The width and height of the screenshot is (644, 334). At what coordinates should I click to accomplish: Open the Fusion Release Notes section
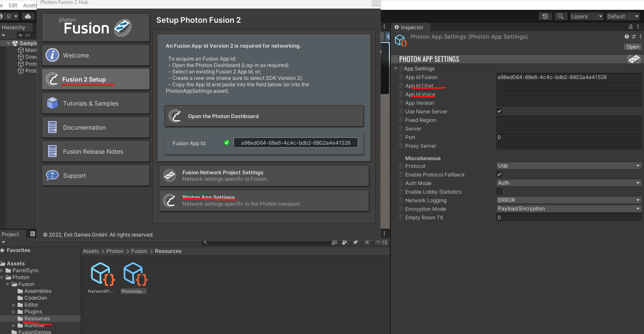[x=96, y=152]
